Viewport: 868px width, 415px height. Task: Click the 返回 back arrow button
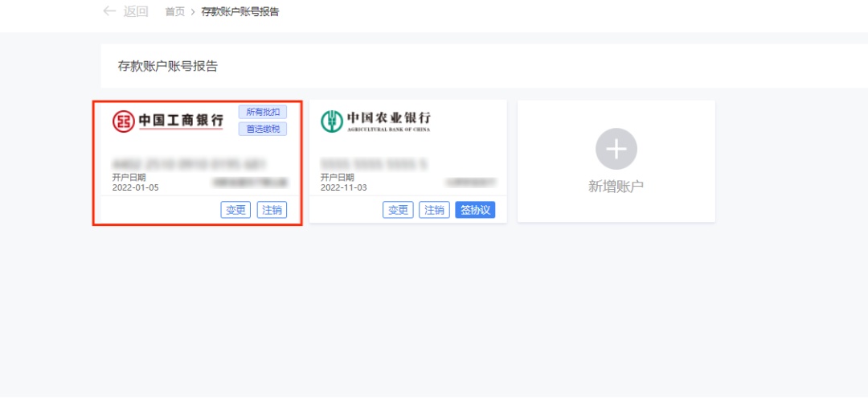(125, 11)
